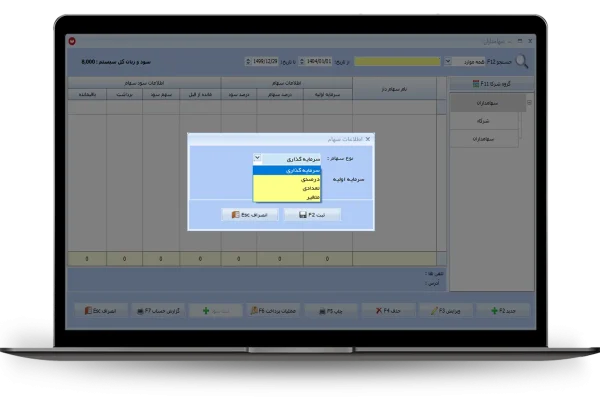The width and height of the screenshot is (600, 400).
Task: Open the همه موارد search filter dropdown
Action: (447, 61)
